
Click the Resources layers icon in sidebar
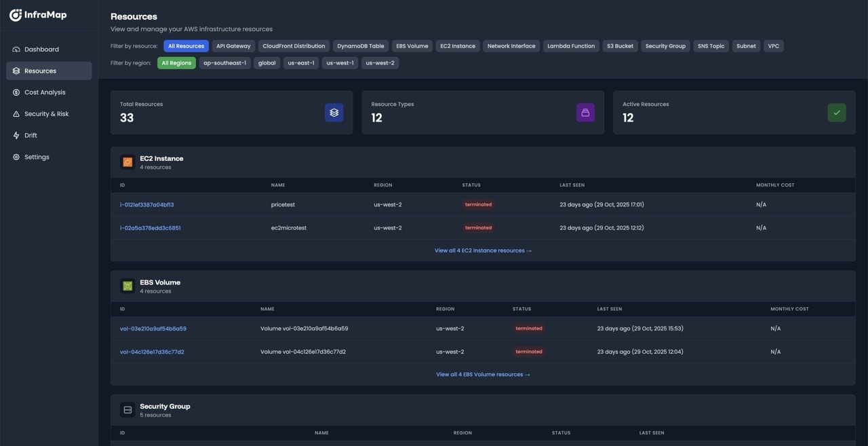point(16,71)
